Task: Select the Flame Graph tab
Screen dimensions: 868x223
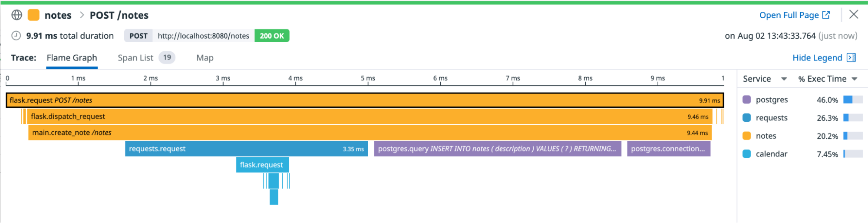Action: point(72,58)
